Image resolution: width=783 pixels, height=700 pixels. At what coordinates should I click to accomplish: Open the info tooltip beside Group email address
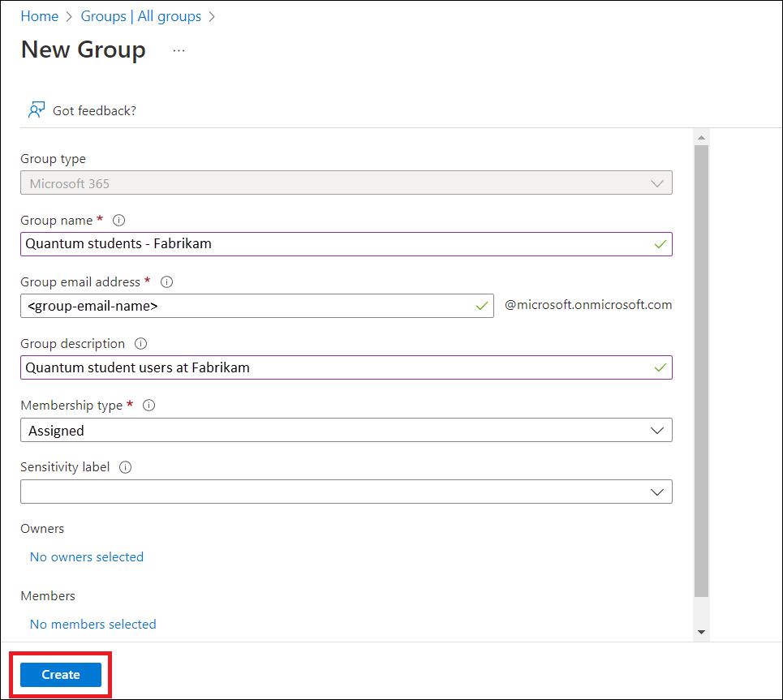166,281
